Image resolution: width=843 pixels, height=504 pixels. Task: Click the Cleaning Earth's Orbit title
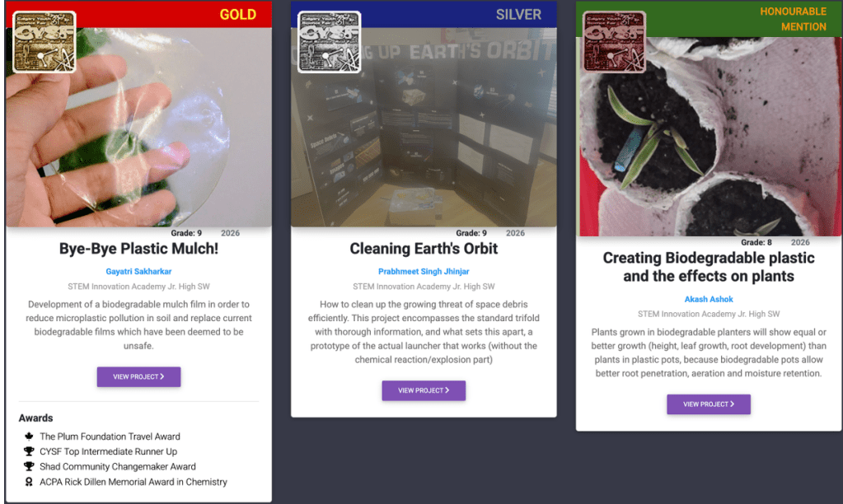click(424, 249)
